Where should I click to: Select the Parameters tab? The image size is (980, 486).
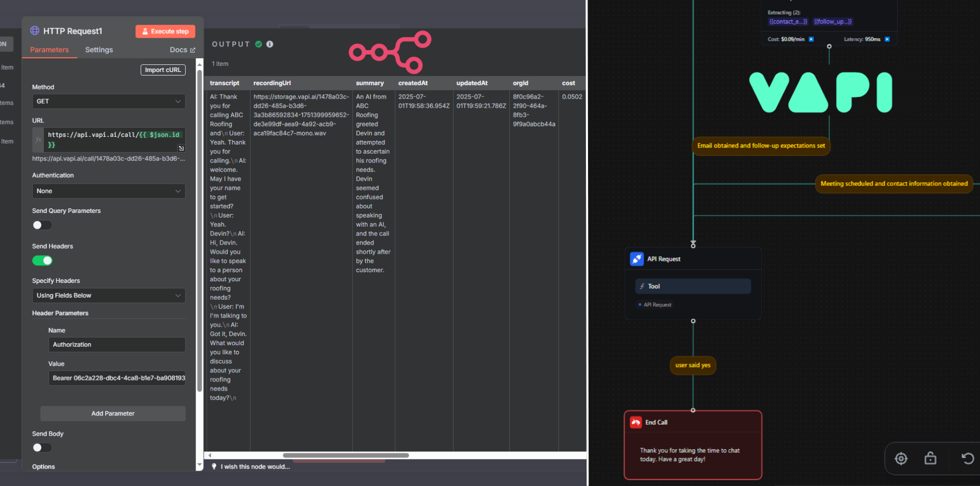[50, 50]
